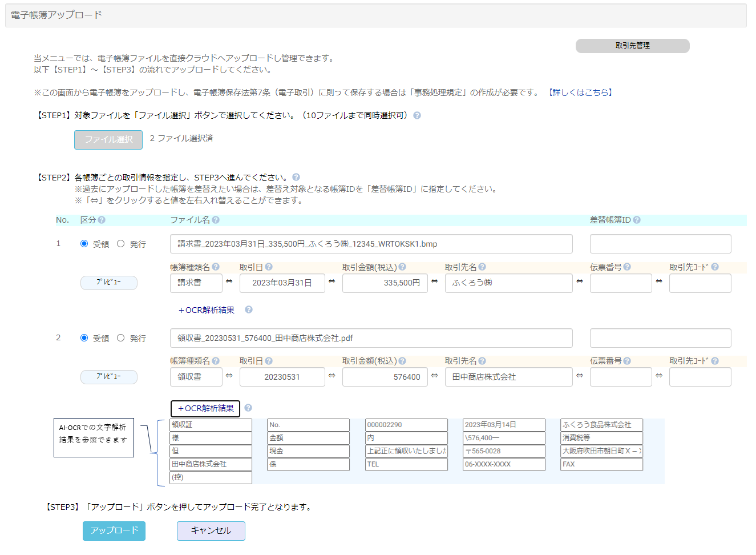Open 取引先管理 menu button
The height and width of the screenshot is (555, 756).
[x=632, y=46]
